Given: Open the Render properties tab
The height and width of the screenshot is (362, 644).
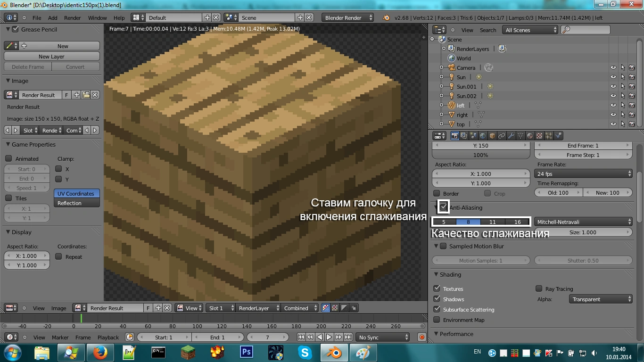Looking at the screenshot, I should 455,136.
